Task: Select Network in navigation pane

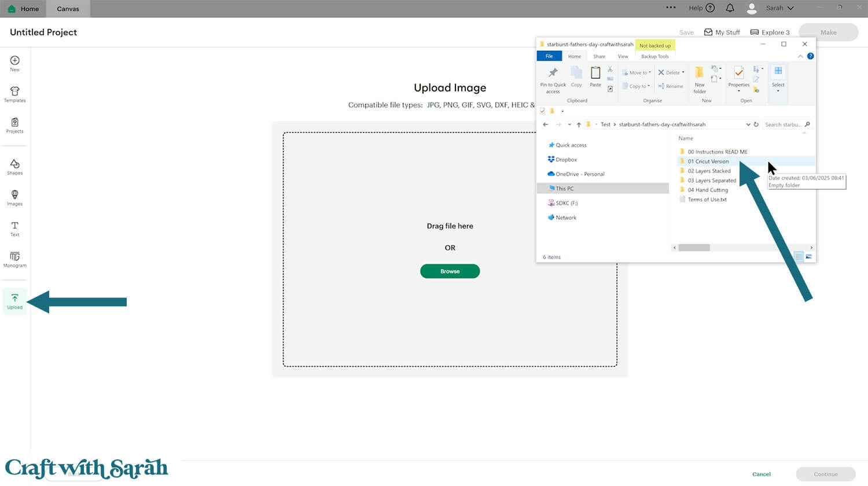Action: click(562, 218)
